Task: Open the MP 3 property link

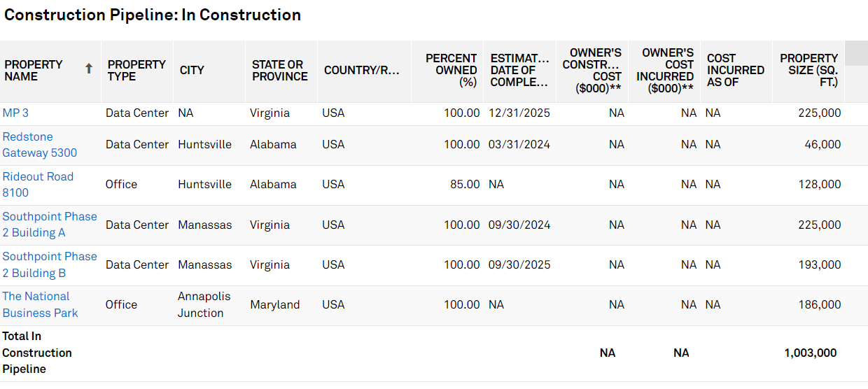Action: click(x=15, y=113)
